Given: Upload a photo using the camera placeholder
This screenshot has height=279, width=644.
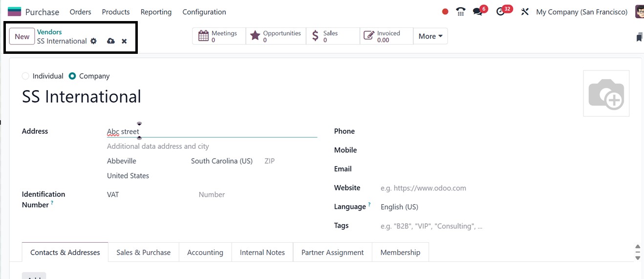Looking at the screenshot, I should tap(606, 93).
